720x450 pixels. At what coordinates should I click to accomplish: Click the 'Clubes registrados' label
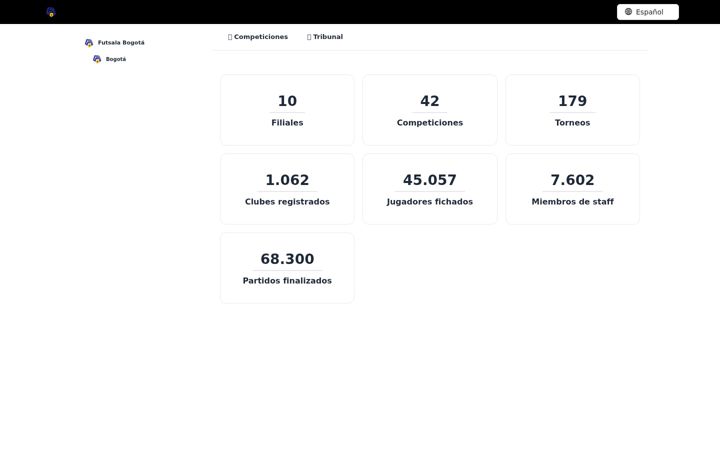pyautogui.click(x=287, y=202)
